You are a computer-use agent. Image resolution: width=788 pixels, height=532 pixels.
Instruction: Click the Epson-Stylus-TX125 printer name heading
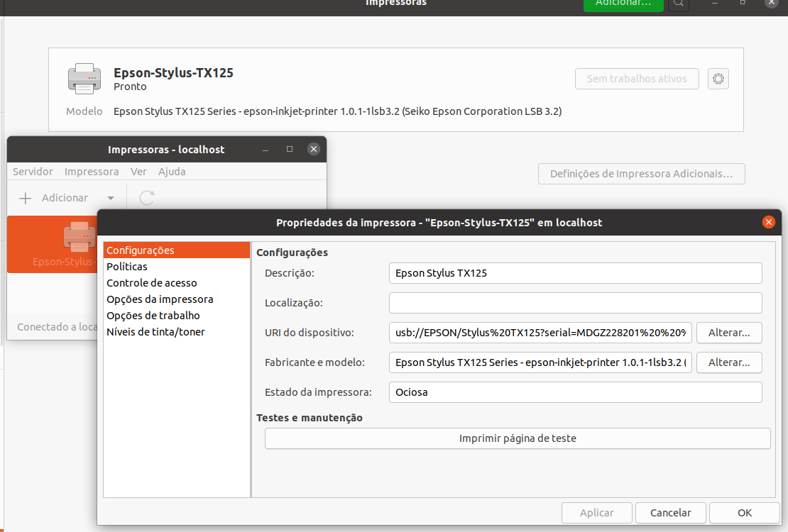173,73
